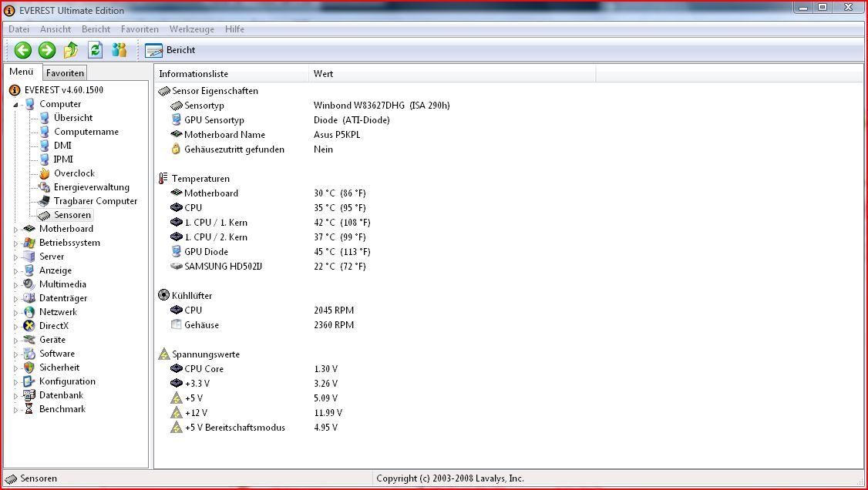868x490 pixels.
Task: Refresh the sensor readings
Action: coord(96,50)
